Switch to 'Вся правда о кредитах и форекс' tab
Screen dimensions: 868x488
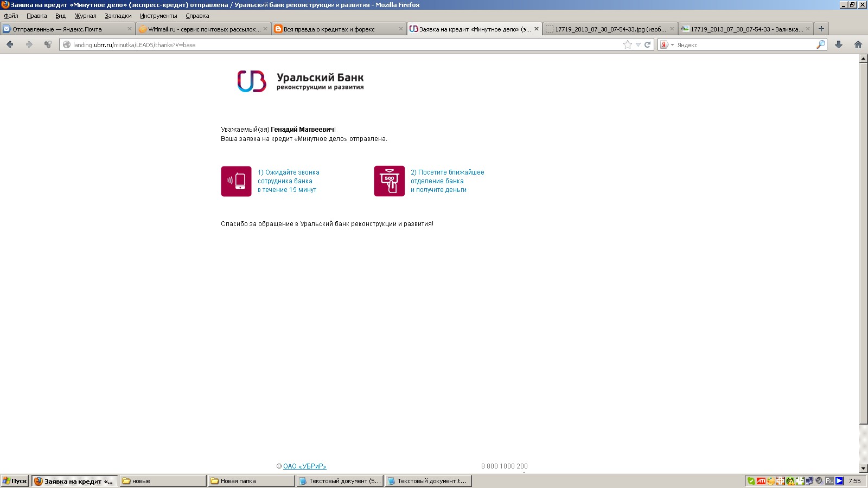pyautogui.click(x=339, y=29)
